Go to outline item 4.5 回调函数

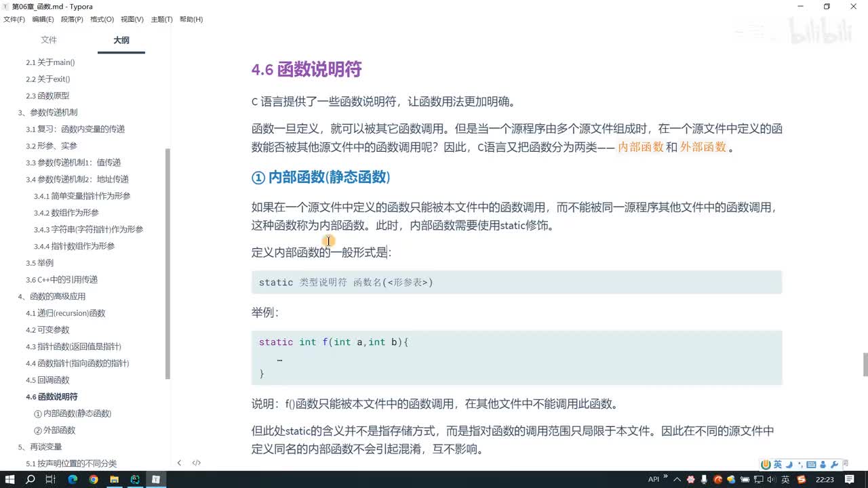point(47,380)
